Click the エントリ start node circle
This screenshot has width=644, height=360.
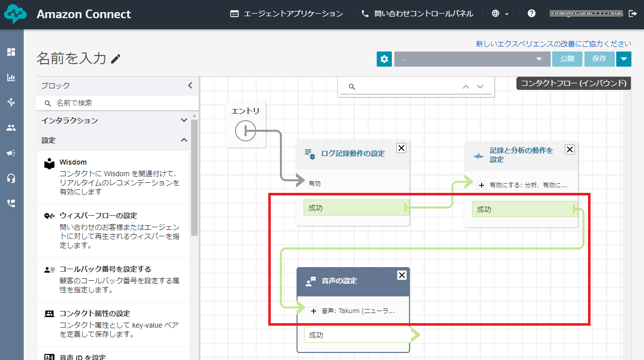click(245, 131)
